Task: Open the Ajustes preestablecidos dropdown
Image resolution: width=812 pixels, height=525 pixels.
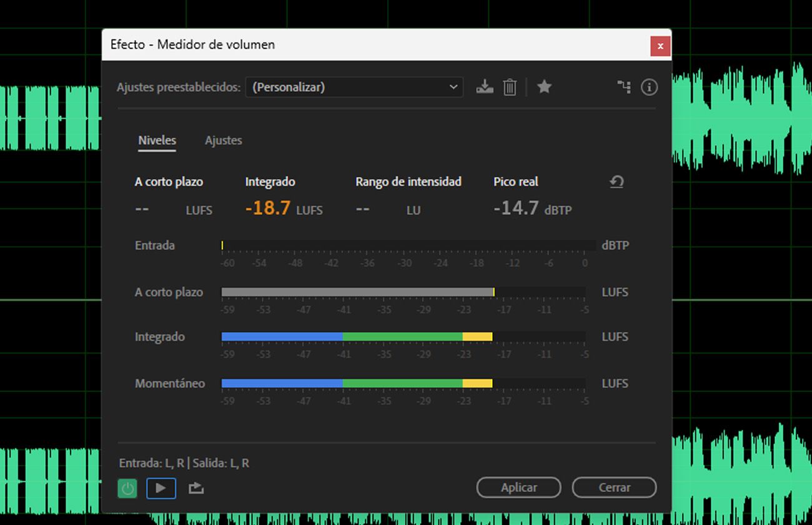Action: click(354, 87)
